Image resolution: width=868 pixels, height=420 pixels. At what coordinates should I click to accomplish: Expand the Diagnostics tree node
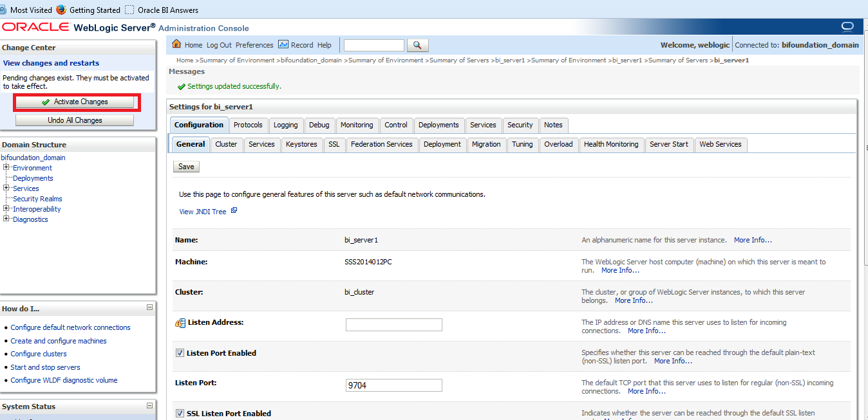click(6, 219)
